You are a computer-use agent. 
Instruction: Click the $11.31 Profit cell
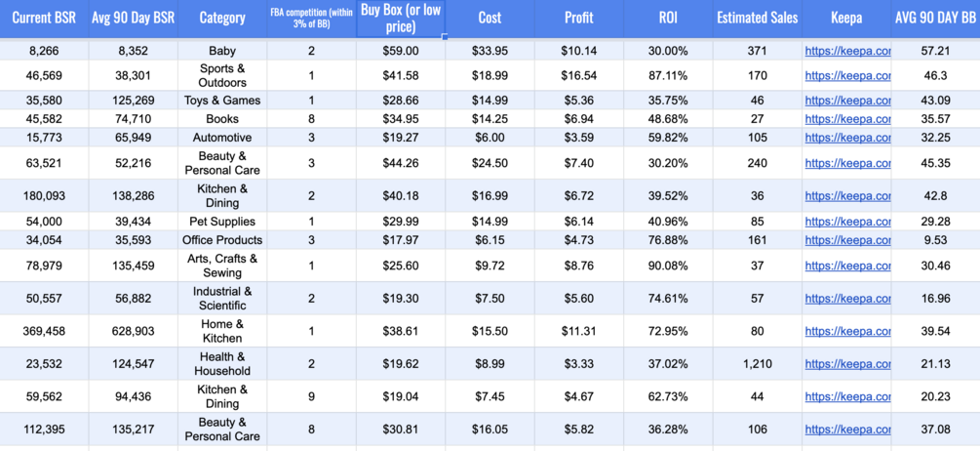579,331
